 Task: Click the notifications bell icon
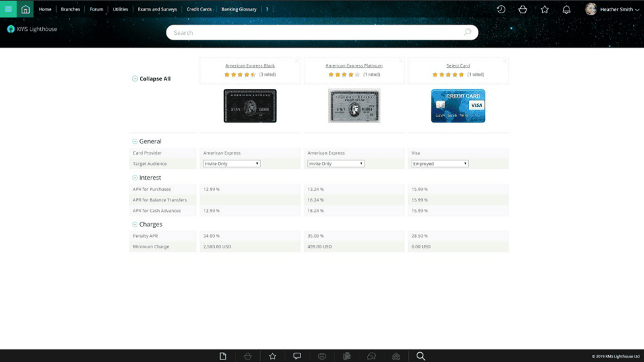coord(566,9)
